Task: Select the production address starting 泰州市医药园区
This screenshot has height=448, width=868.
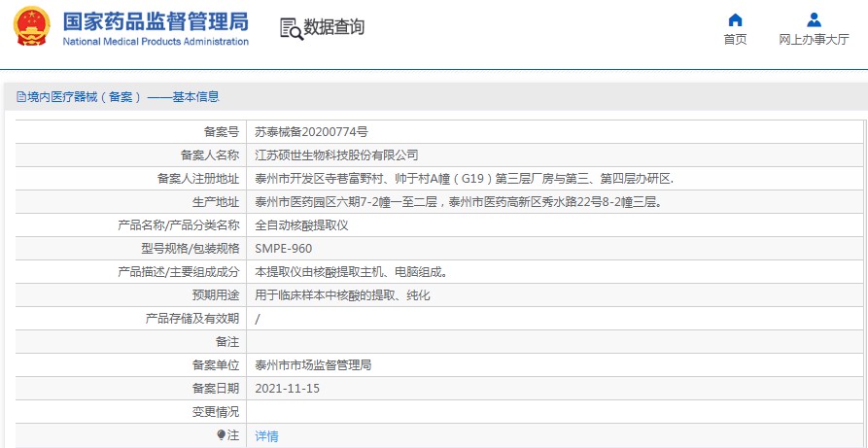Action: pyautogui.click(x=459, y=202)
